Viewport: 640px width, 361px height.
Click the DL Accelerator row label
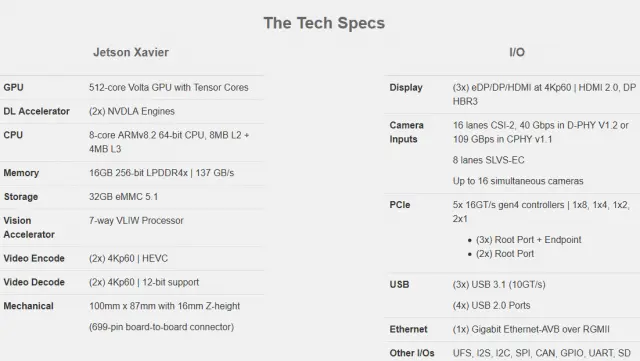click(36, 111)
